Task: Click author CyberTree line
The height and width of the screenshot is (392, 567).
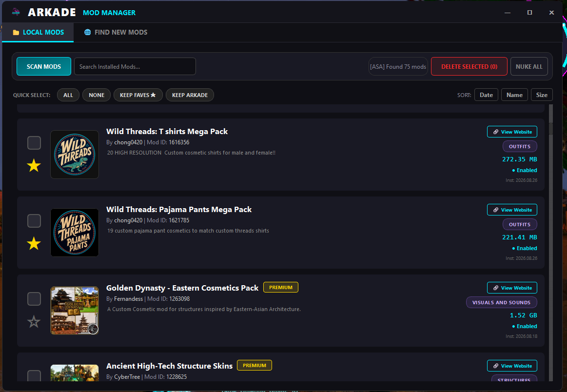Action: tap(146, 377)
